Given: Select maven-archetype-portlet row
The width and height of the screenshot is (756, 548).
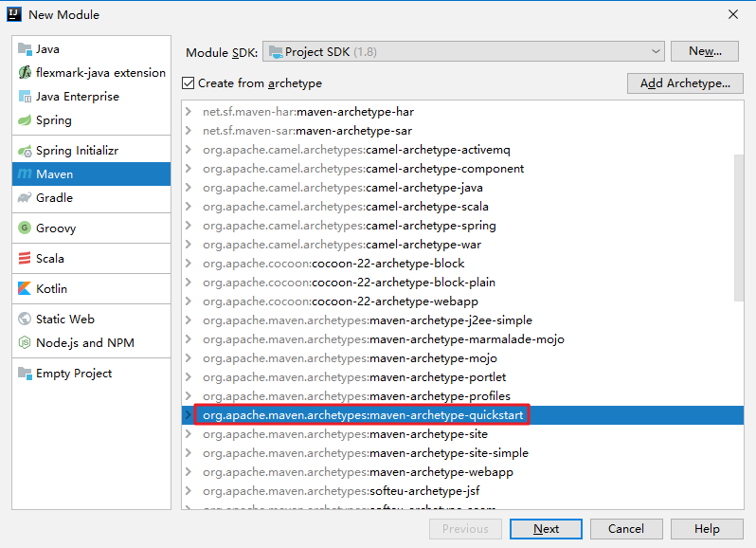Looking at the screenshot, I should click(x=462, y=376).
